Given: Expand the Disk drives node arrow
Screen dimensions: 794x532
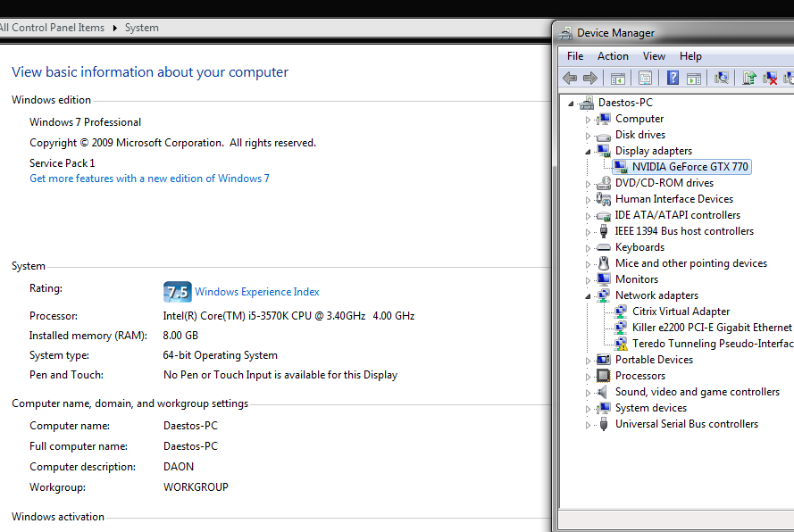Looking at the screenshot, I should point(588,137).
